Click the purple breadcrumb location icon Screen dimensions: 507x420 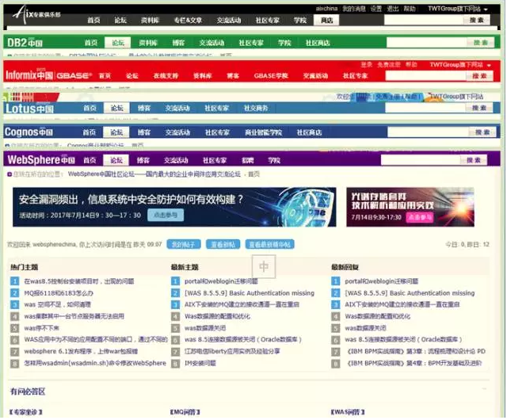pyautogui.click(x=10, y=174)
